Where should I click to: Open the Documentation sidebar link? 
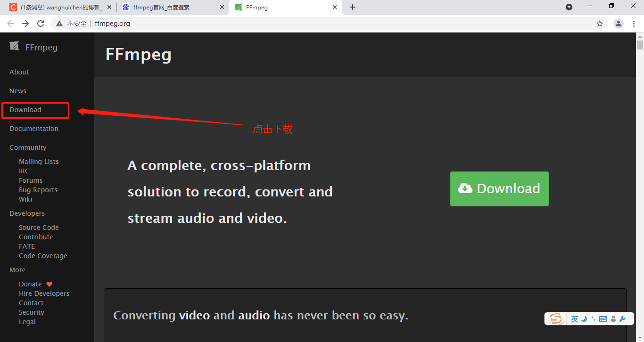pos(34,129)
